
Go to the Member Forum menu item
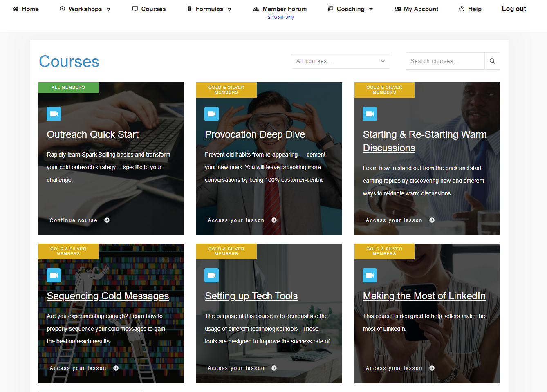[280, 9]
